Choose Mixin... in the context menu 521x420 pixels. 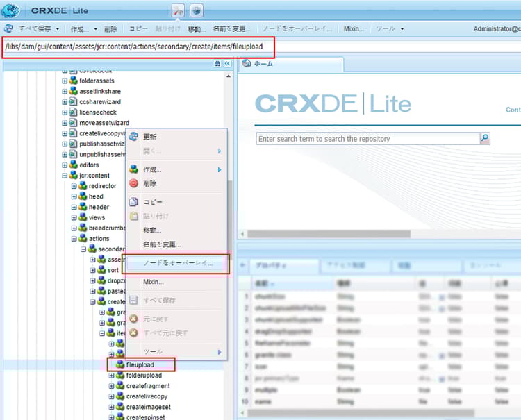pos(176,282)
